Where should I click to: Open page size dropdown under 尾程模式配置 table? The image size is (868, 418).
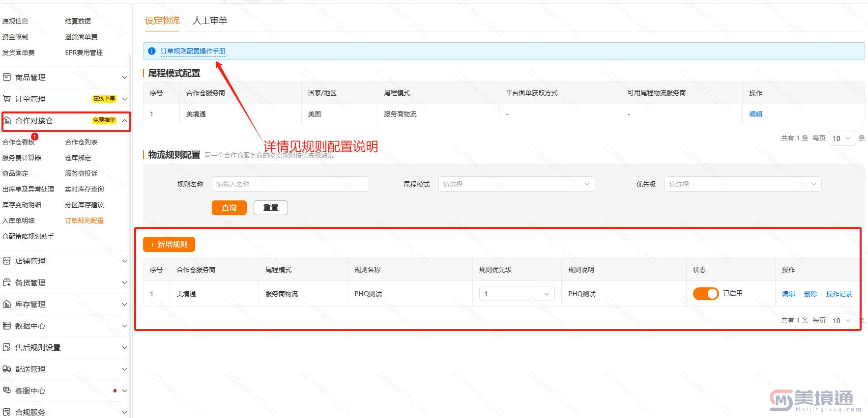[x=841, y=139]
